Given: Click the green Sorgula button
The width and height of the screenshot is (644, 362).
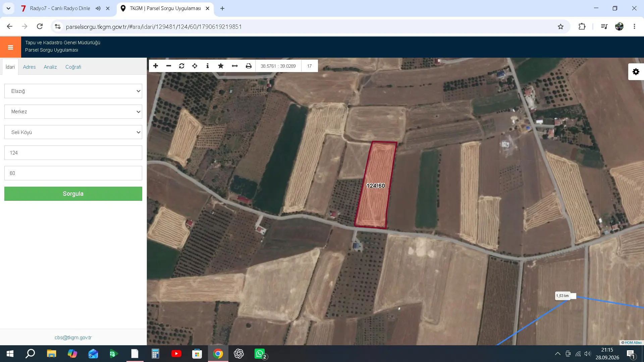Looking at the screenshot, I should [73, 194].
